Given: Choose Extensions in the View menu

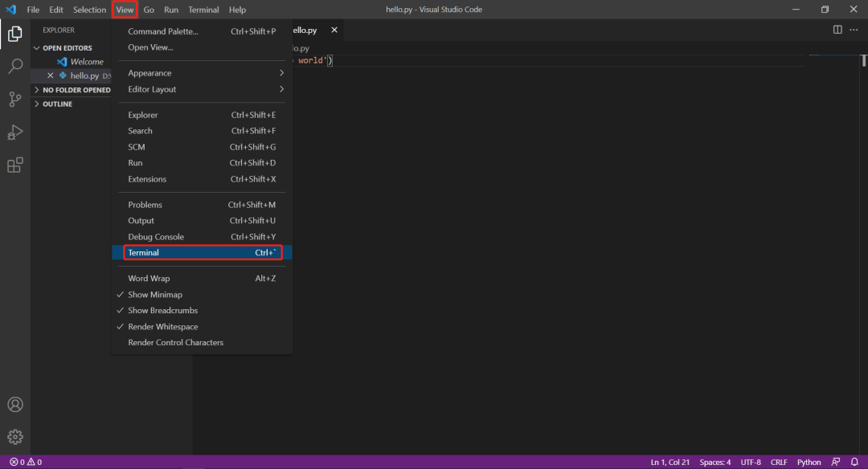Looking at the screenshot, I should (202, 179).
